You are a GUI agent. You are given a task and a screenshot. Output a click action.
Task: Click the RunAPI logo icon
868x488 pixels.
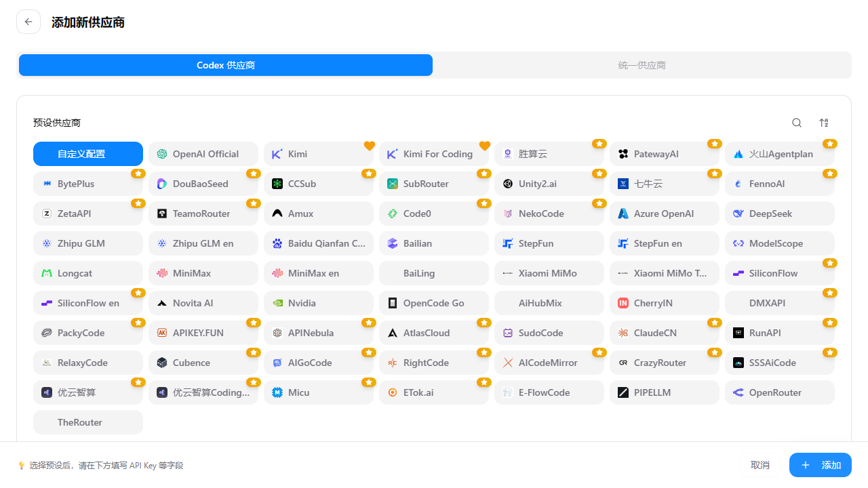738,333
